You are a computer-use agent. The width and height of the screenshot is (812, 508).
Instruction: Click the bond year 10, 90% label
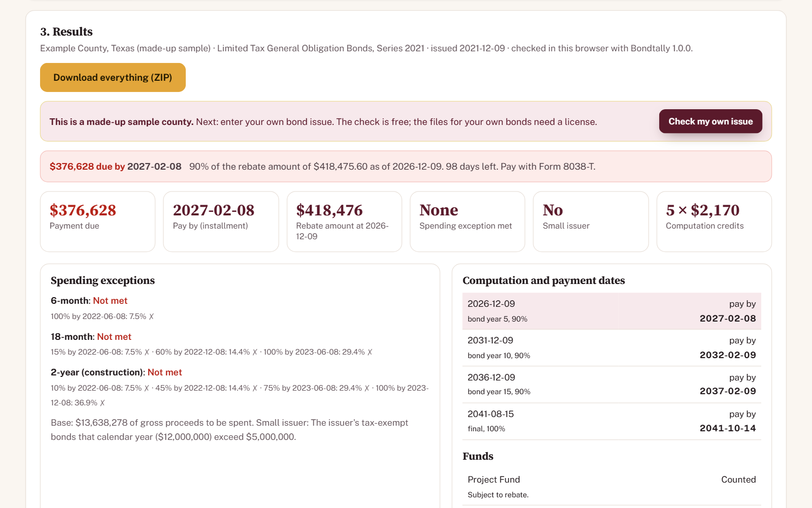[499, 356]
